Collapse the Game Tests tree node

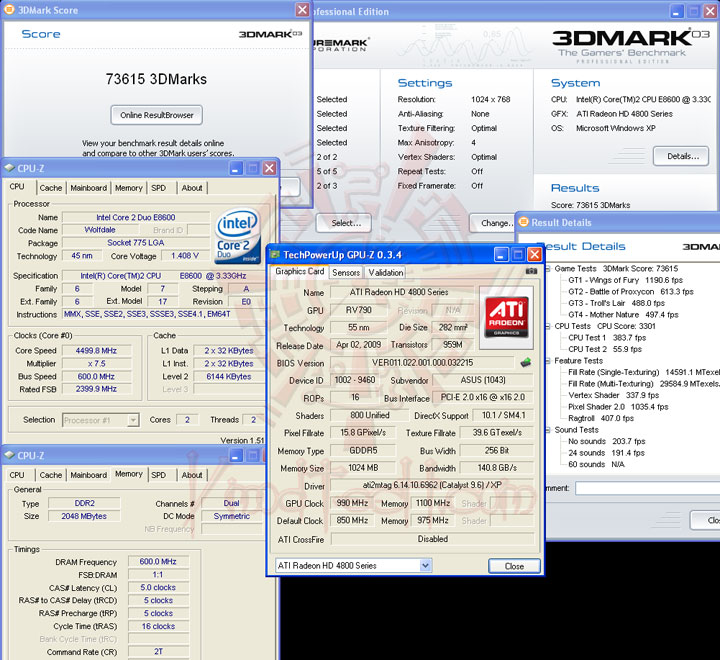click(x=548, y=269)
